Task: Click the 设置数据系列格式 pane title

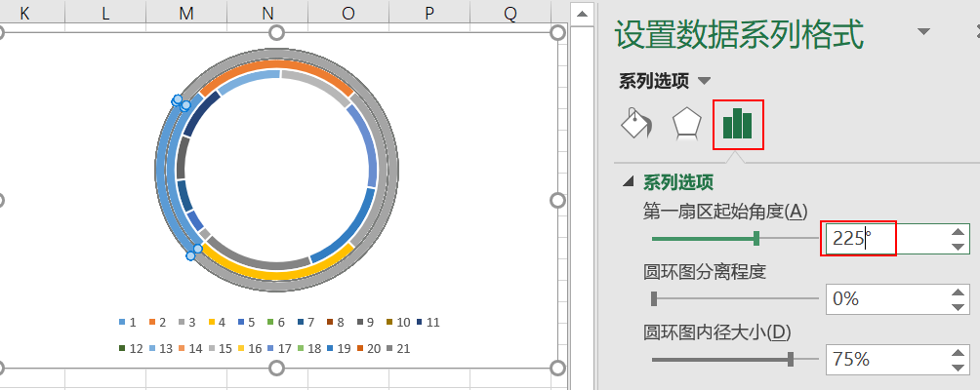Action: click(x=739, y=34)
